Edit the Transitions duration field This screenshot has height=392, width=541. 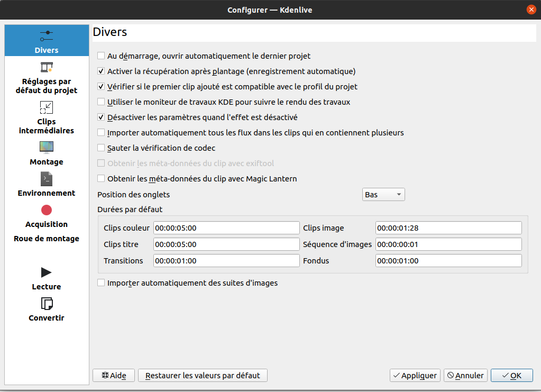pyautogui.click(x=226, y=260)
